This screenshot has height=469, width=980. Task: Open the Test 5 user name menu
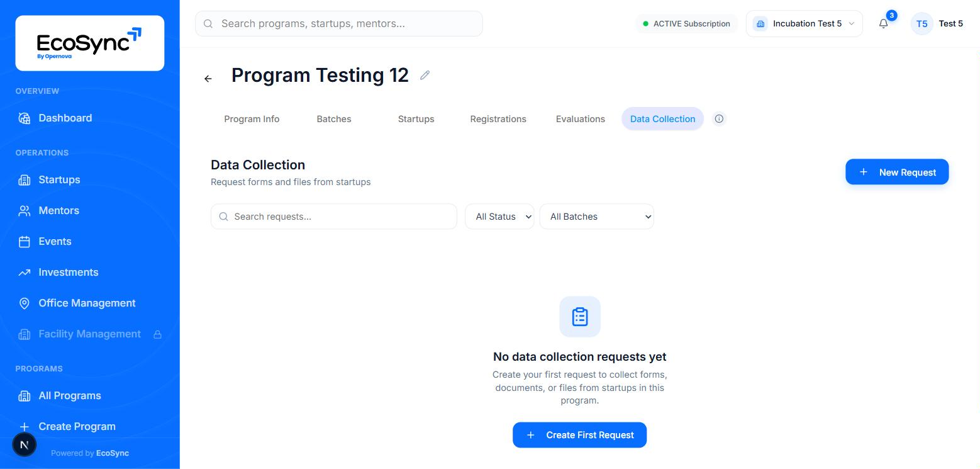point(950,24)
